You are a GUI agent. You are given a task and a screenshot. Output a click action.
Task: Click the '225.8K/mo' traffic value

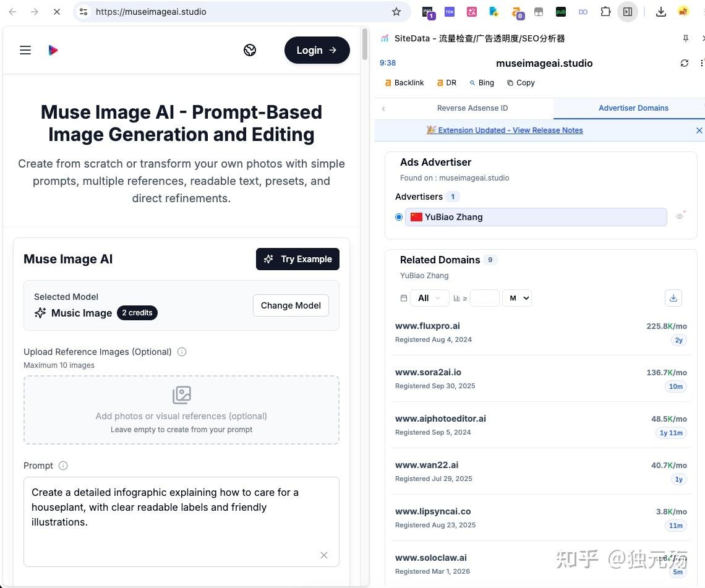coord(666,326)
